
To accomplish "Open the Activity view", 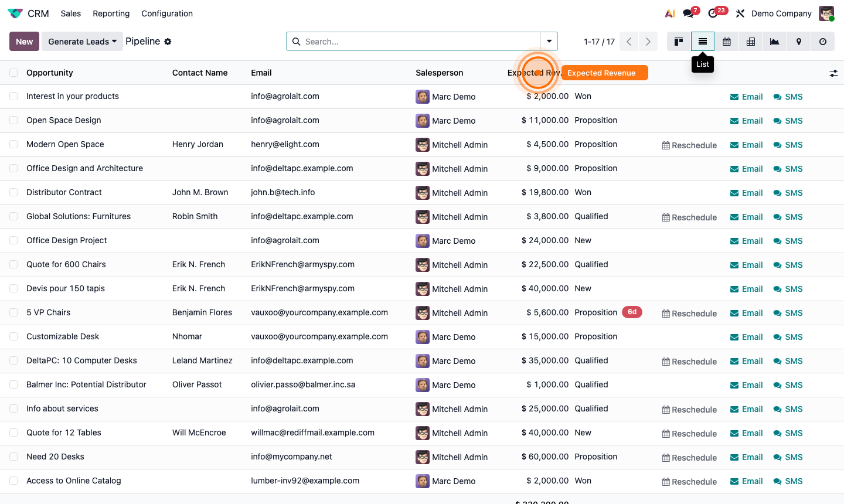I will [822, 42].
